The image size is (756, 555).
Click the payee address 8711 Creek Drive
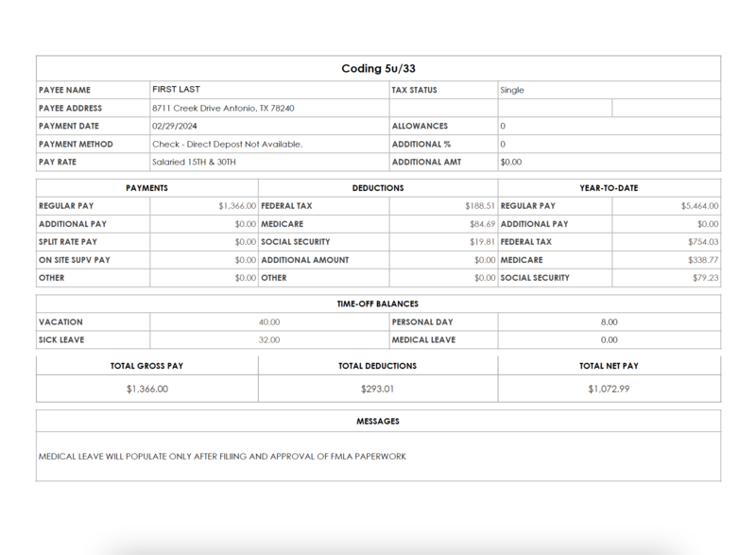[223, 108]
